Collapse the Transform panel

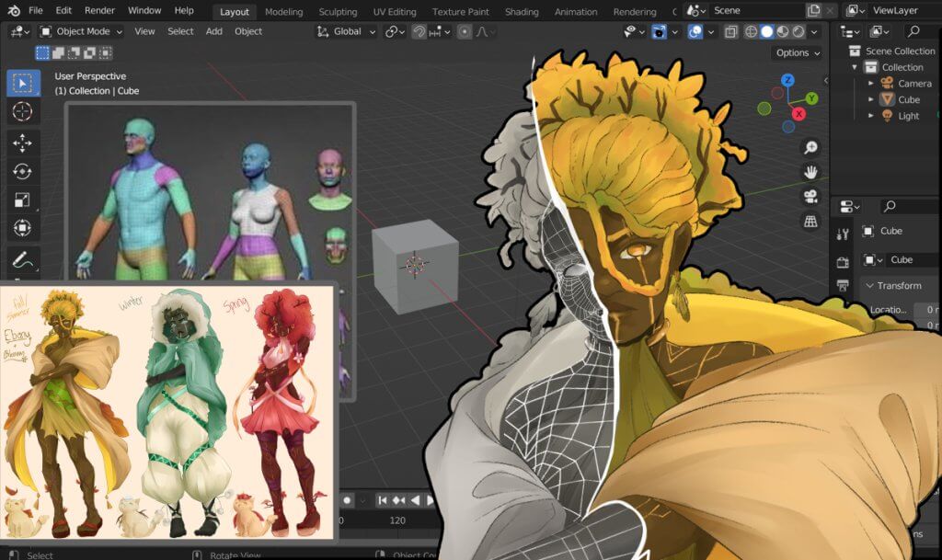[869, 286]
